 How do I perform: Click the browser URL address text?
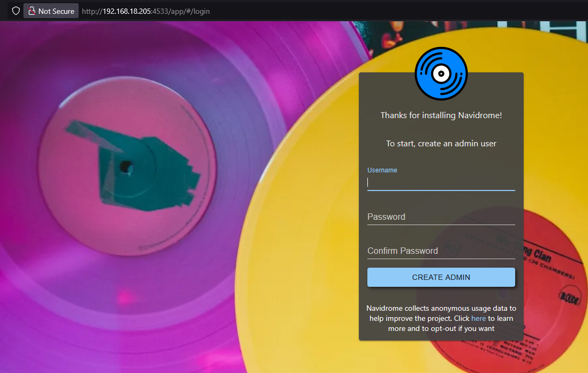click(x=146, y=11)
